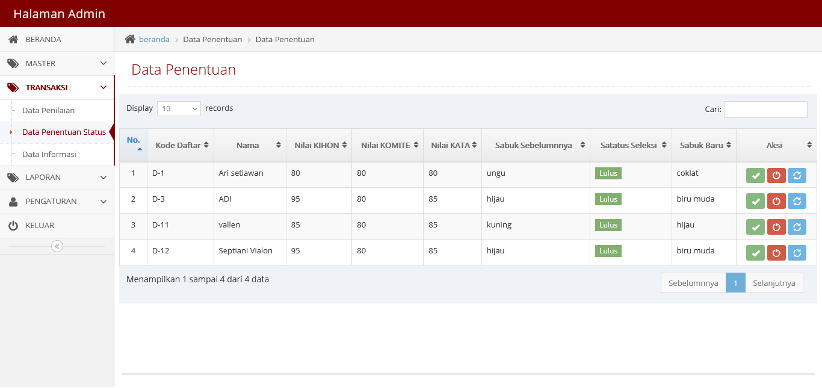Screen dimensions: 822x388
Task: Click red power icon in row D-1
Action: [776, 176]
